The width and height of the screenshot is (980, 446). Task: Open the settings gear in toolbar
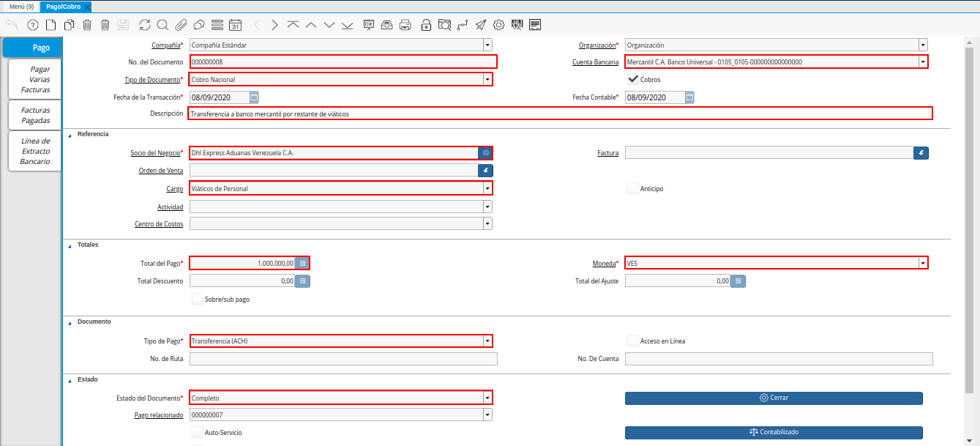tap(498, 25)
